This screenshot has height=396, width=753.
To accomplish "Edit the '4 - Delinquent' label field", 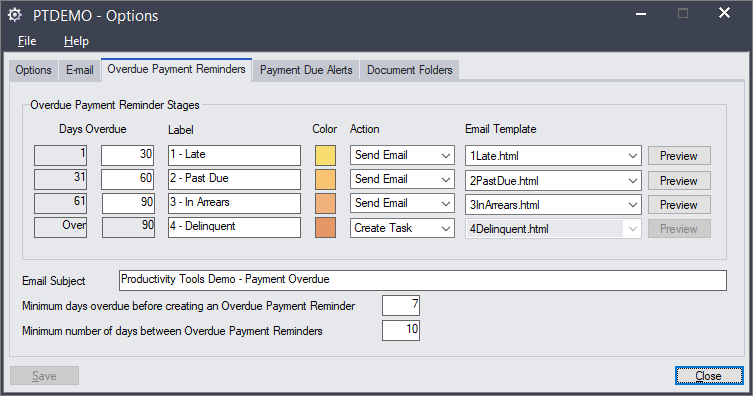I will (234, 228).
